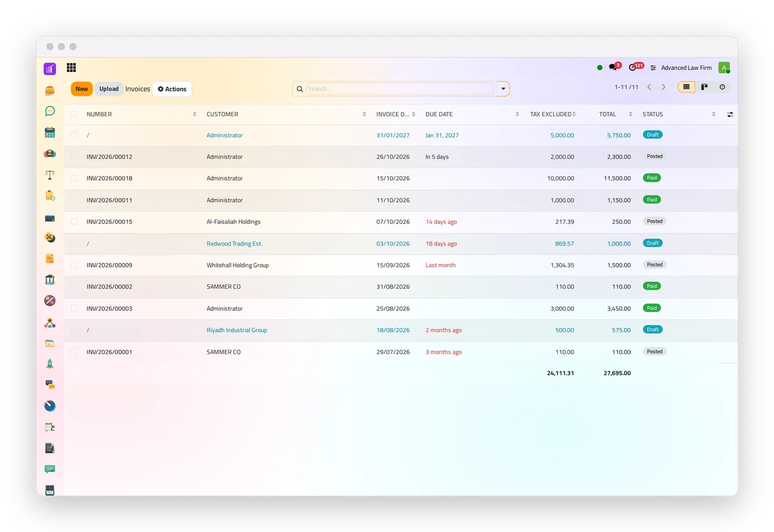Open the balance scales app in sidebar
The width and height of the screenshot is (774, 532).
coord(50,175)
